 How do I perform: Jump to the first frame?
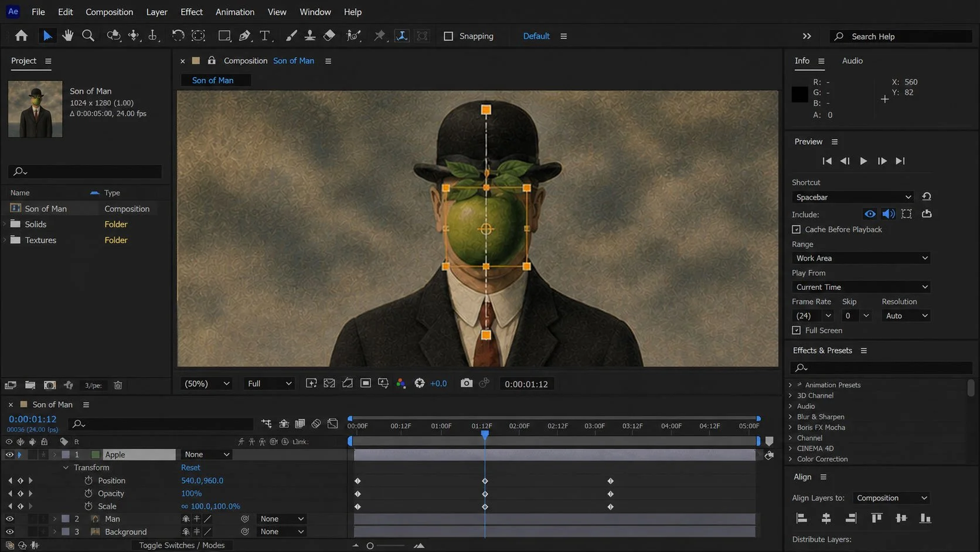(x=827, y=161)
